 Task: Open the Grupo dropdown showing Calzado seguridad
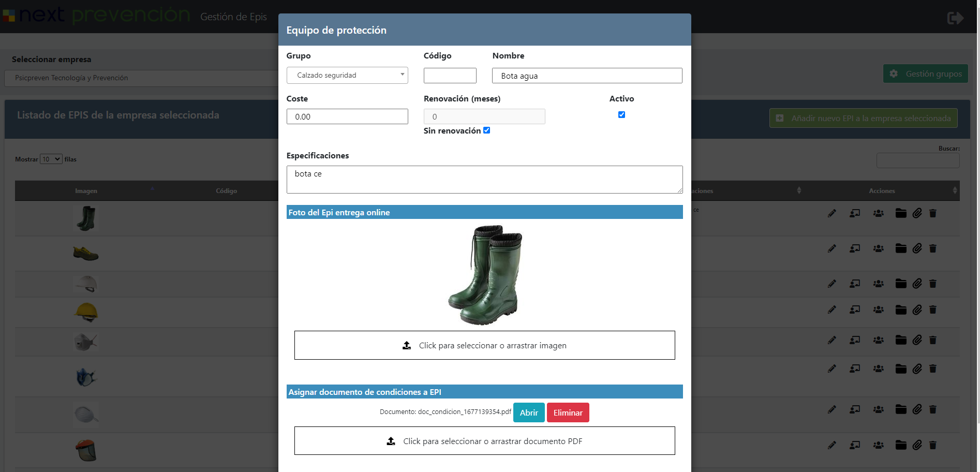tap(347, 76)
